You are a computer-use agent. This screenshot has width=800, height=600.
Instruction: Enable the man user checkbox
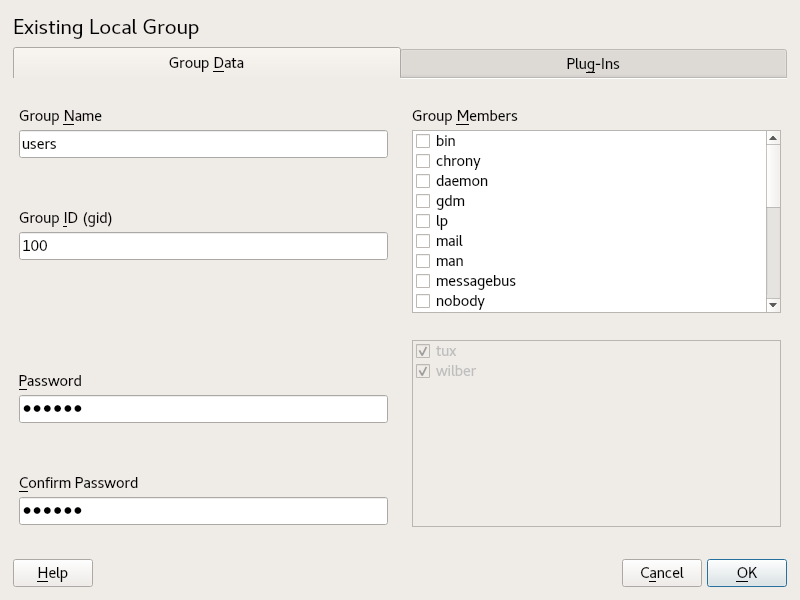tap(423, 261)
